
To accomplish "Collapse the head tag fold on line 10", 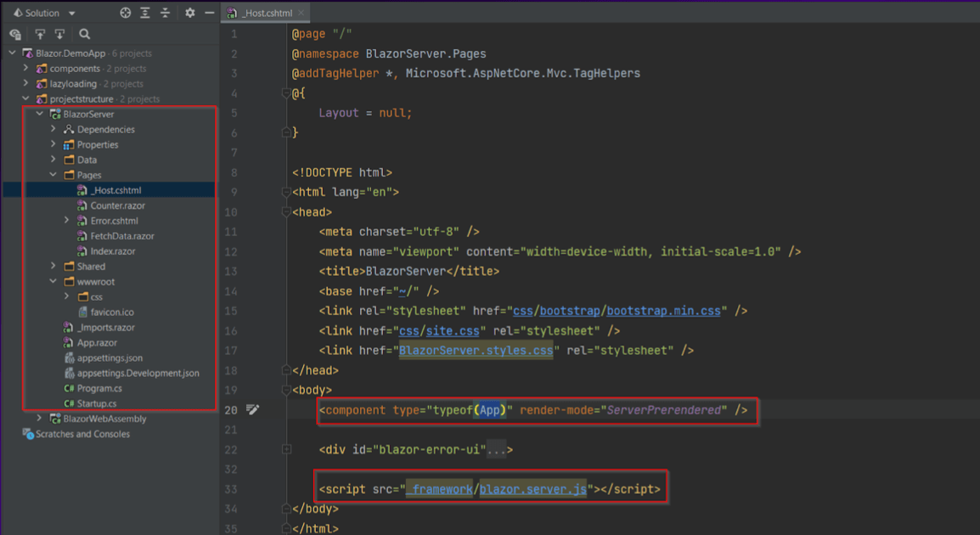I will (287, 211).
